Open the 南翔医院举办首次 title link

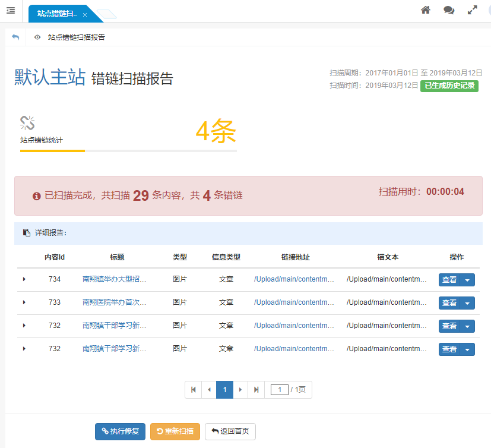point(114,302)
